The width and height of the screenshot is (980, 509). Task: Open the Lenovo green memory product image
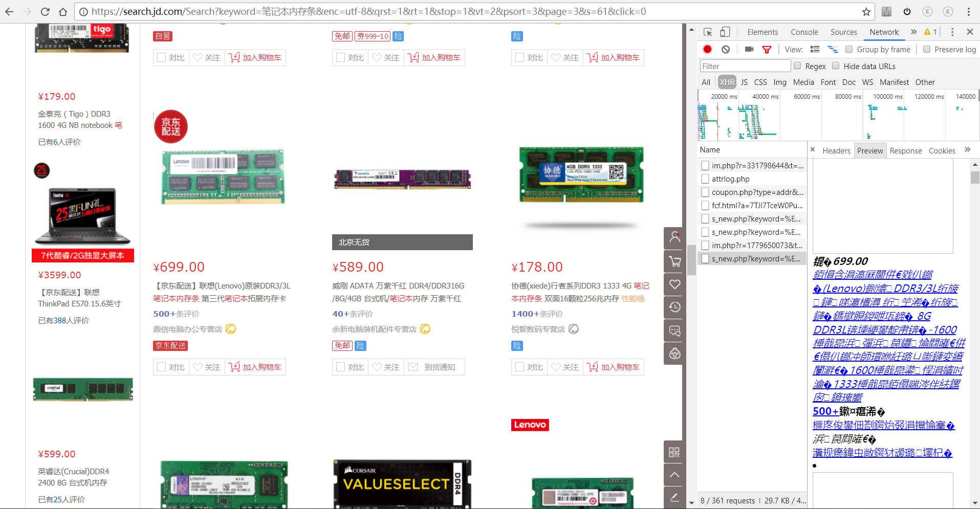pos(223,178)
